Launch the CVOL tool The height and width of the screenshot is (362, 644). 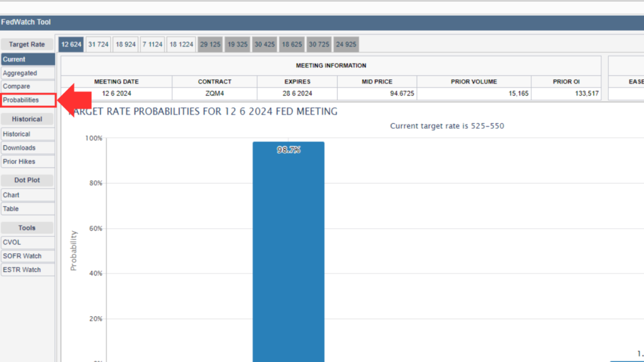[28, 242]
